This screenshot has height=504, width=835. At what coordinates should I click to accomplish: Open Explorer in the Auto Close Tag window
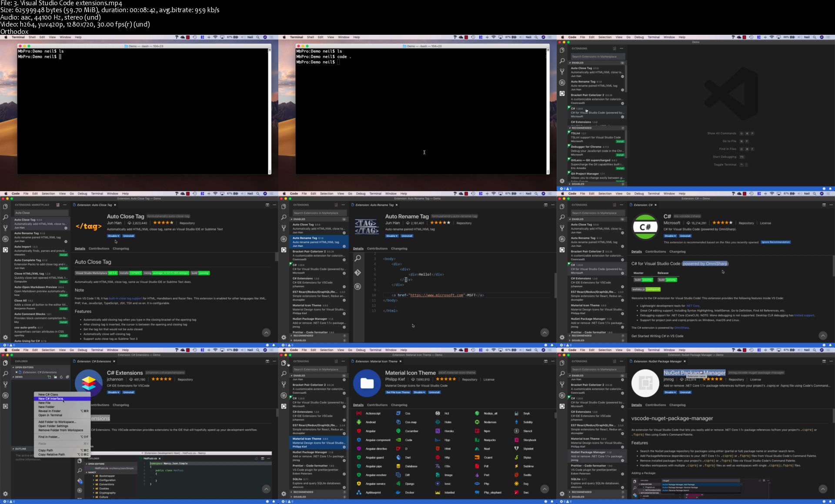[5, 206]
